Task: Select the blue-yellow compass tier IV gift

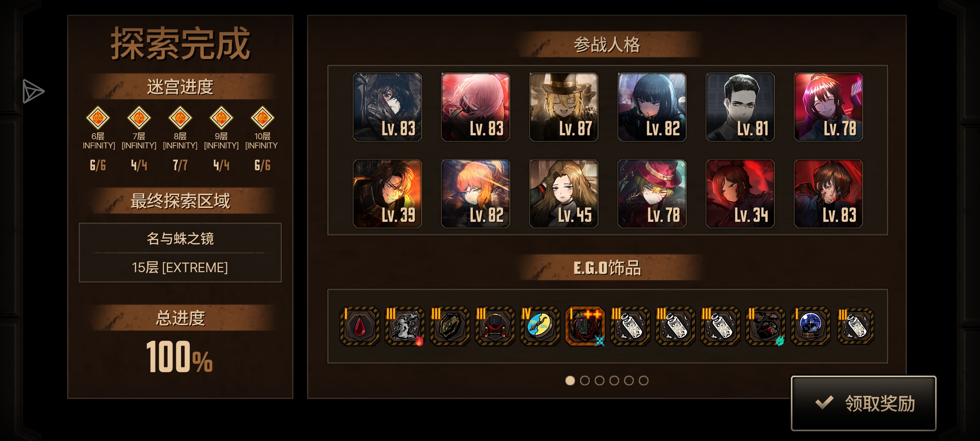Action: tap(540, 326)
